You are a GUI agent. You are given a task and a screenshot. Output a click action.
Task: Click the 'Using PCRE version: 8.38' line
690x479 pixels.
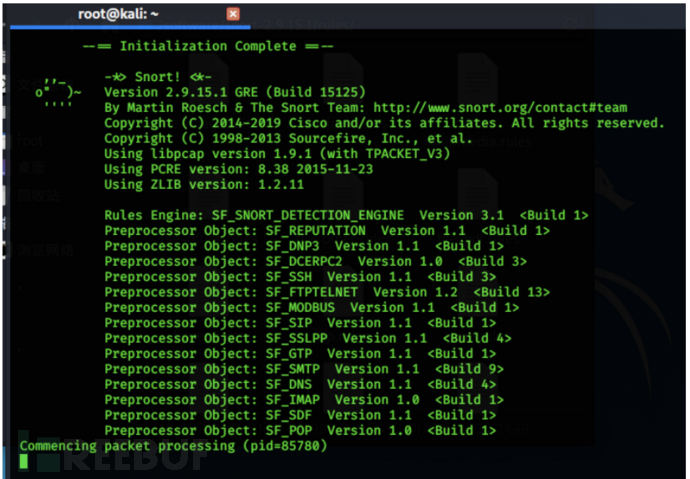[x=239, y=169]
